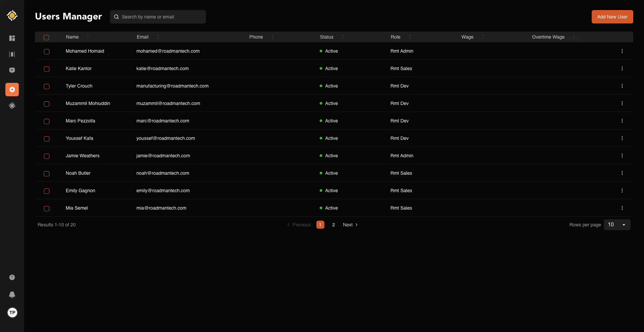Click the company logo icon at top
Screen dimensions: 644x332
click(12, 15)
